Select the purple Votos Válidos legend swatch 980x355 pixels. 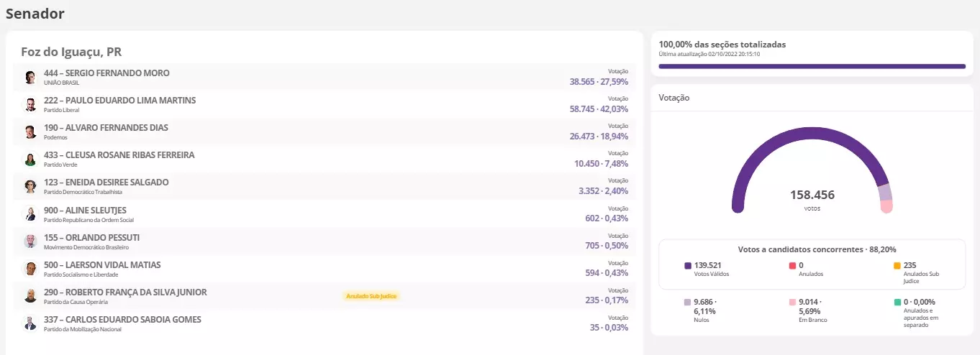click(688, 266)
